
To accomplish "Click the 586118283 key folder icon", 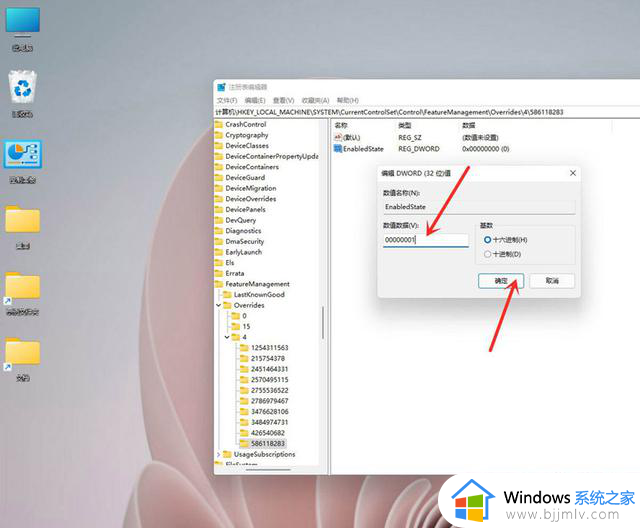I will coord(244,443).
